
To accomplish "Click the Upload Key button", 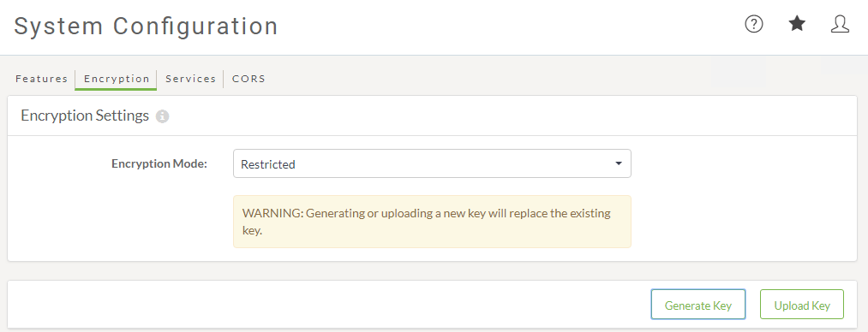I will point(801,305).
